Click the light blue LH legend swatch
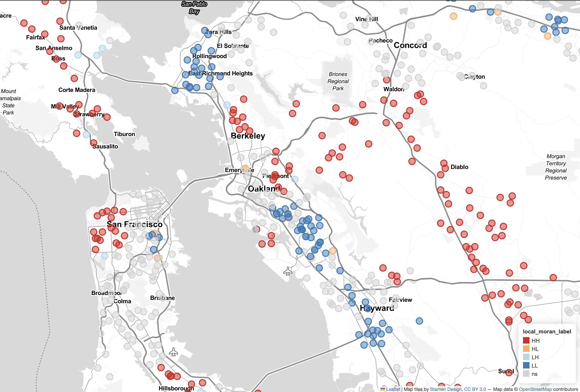The width and height of the screenshot is (580, 392). [526, 357]
